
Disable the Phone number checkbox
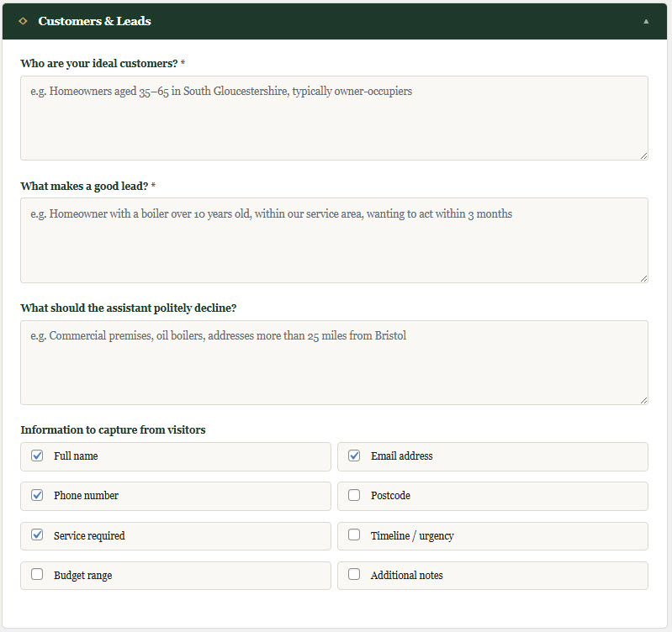coord(37,495)
